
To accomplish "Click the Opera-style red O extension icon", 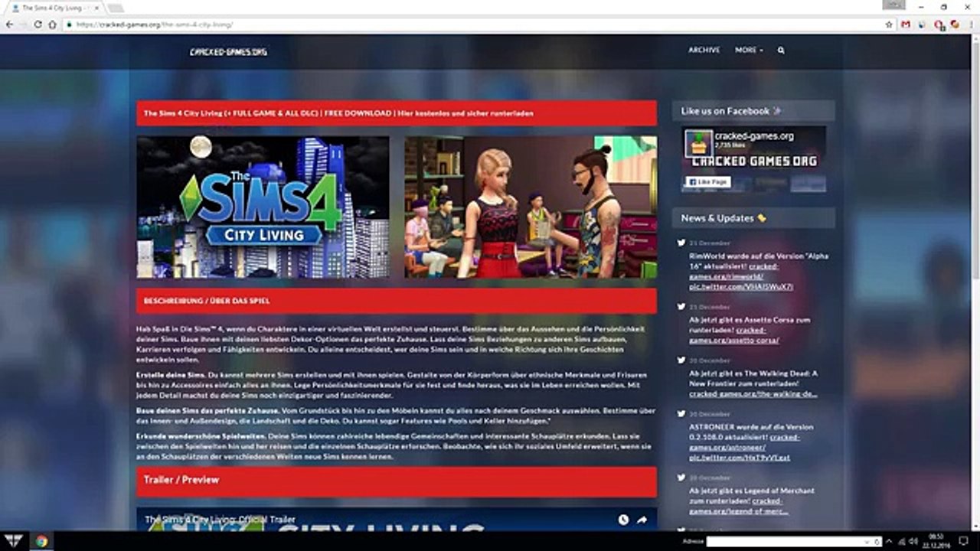I will pyautogui.click(x=939, y=24).
